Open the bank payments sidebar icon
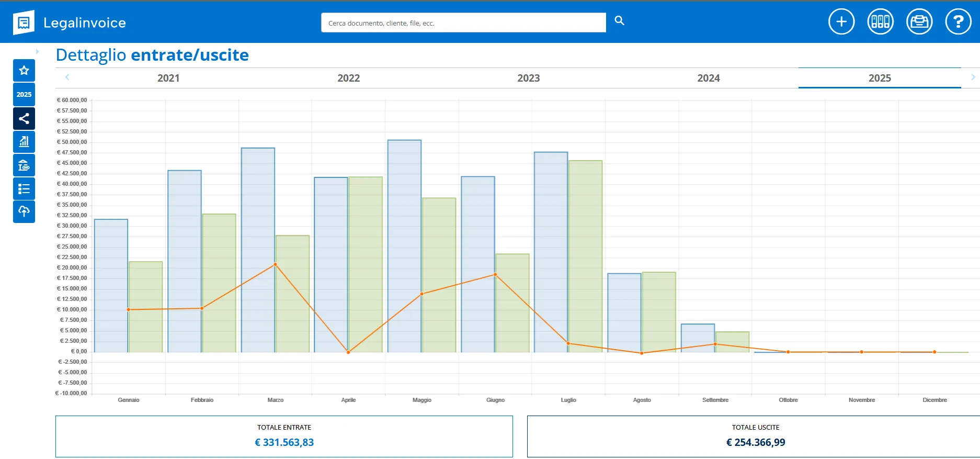Image resolution: width=980 pixels, height=459 pixels. point(24,165)
